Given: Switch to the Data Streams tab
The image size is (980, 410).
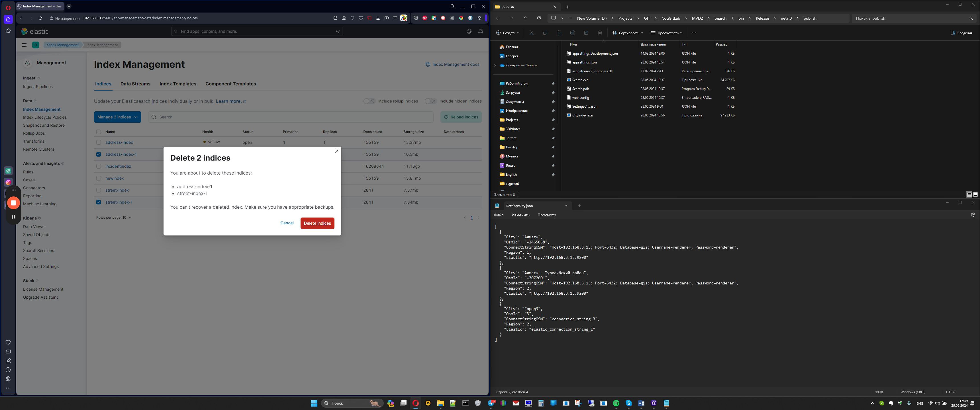Looking at the screenshot, I should [135, 84].
